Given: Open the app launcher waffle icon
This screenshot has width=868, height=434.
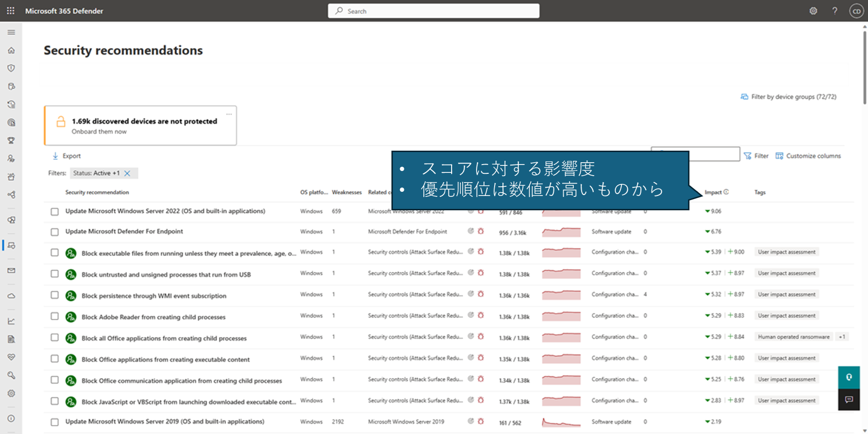Looking at the screenshot, I should 11,11.
